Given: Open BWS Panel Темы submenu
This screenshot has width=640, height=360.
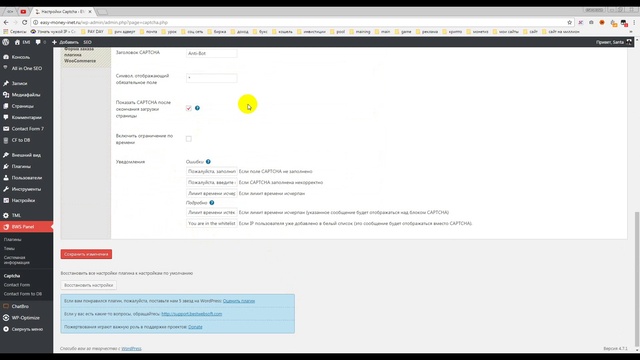Looking at the screenshot, I should point(9,249).
